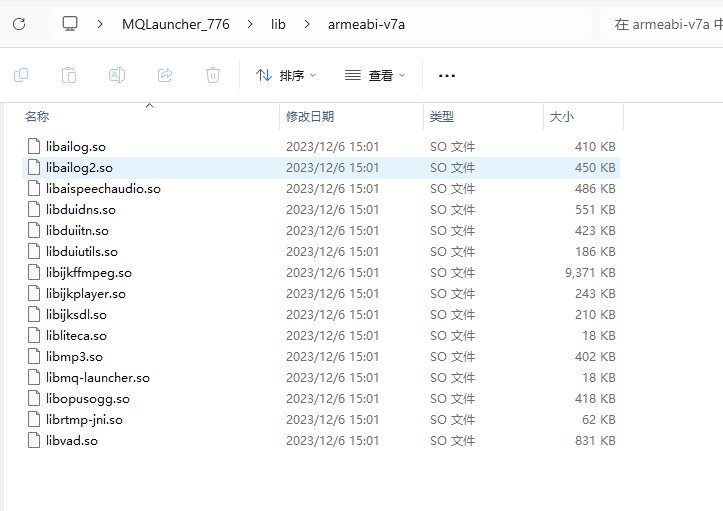
Task: Click the This PC monitor icon
Action: coord(70,24)
